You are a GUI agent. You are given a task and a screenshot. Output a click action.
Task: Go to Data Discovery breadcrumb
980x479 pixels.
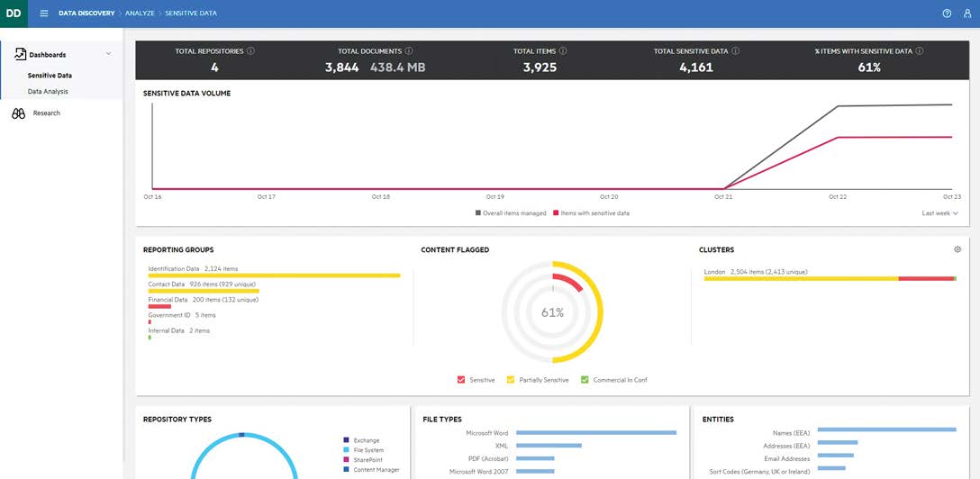[86, 14]
